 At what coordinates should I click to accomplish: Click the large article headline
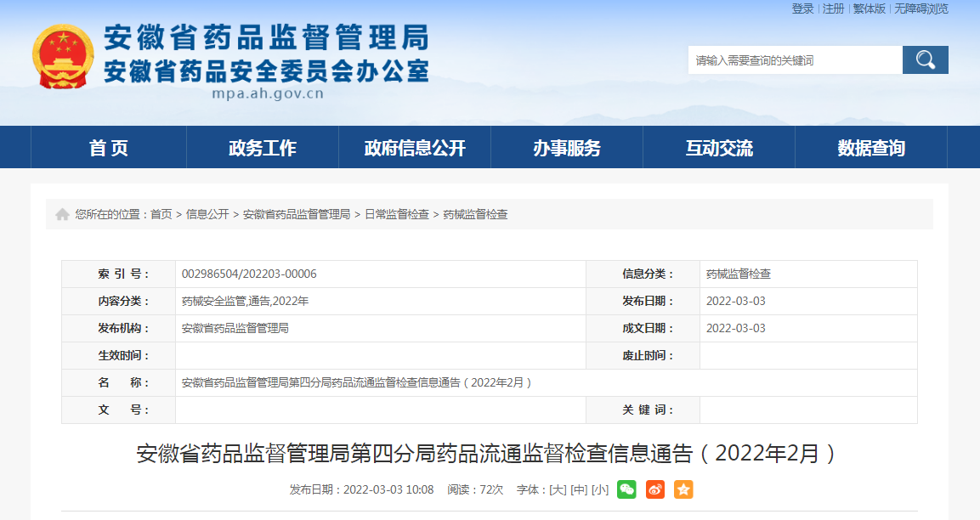pos(485,453)
